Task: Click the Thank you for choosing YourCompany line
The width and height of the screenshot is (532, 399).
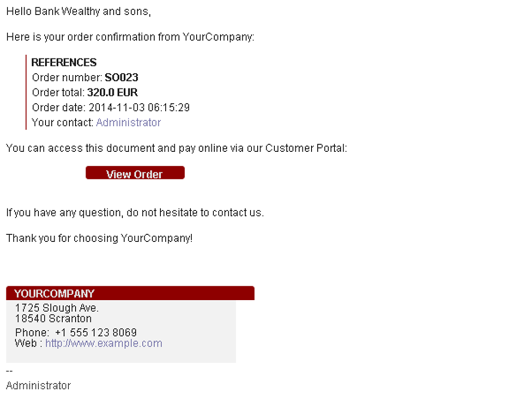Action: (99, 238)
